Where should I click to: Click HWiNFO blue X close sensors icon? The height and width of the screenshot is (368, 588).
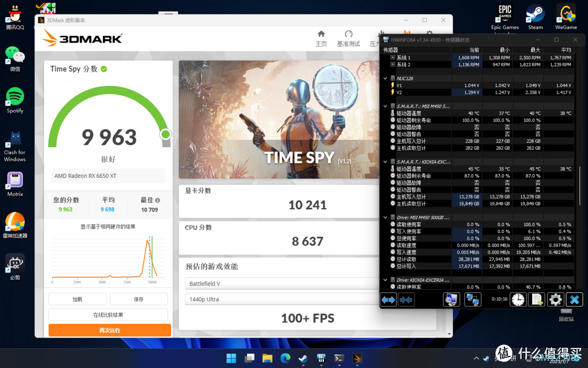[x=574, y=300]
